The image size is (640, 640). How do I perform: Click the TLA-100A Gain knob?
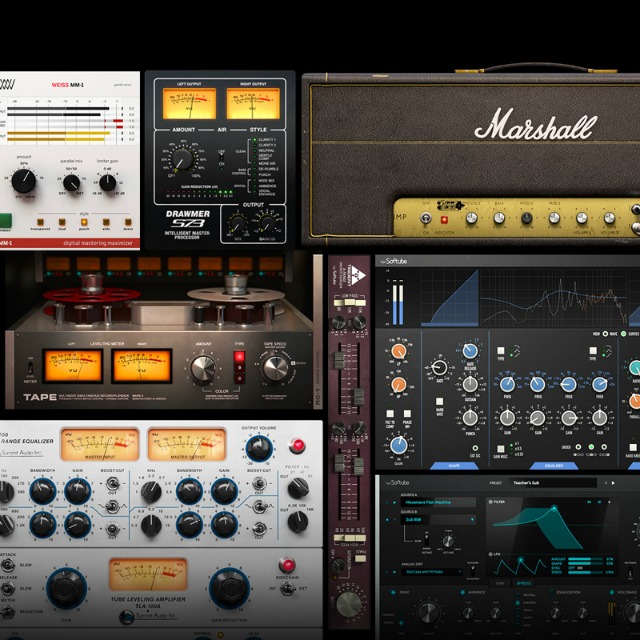coord(66,589)
